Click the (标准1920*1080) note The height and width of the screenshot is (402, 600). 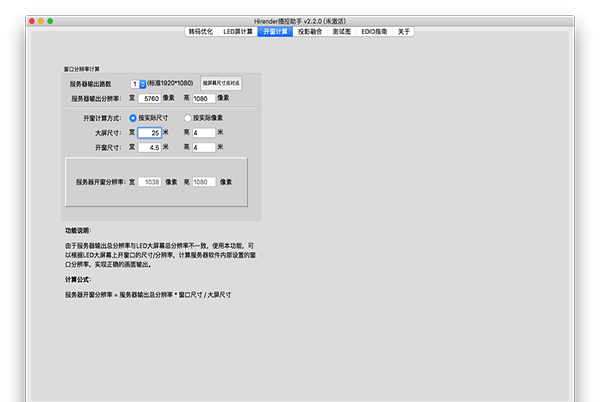(170, 83)
